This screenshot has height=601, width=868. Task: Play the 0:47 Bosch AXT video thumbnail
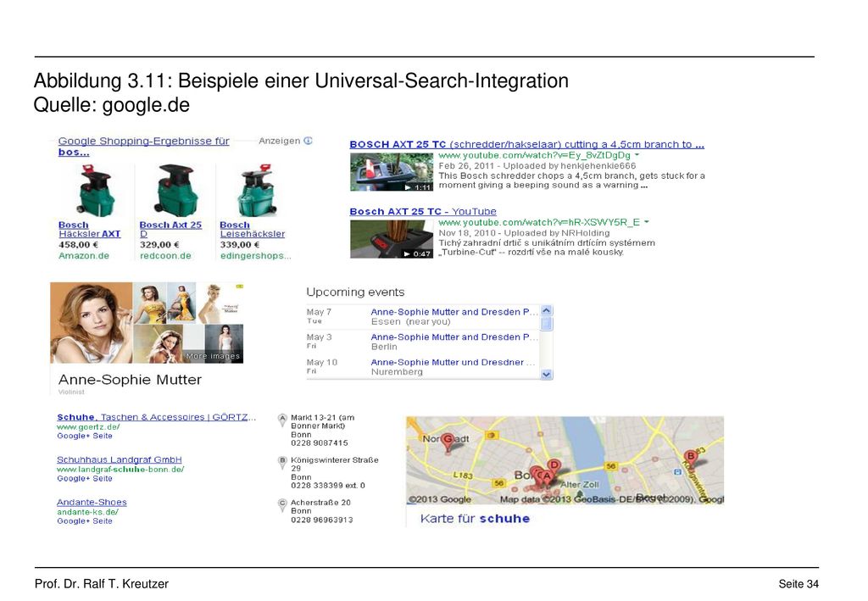[x=392, y=239]
